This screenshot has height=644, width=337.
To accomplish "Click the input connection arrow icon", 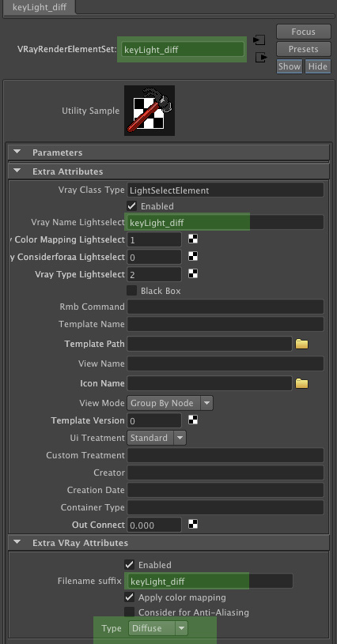I will pos(259,40).
